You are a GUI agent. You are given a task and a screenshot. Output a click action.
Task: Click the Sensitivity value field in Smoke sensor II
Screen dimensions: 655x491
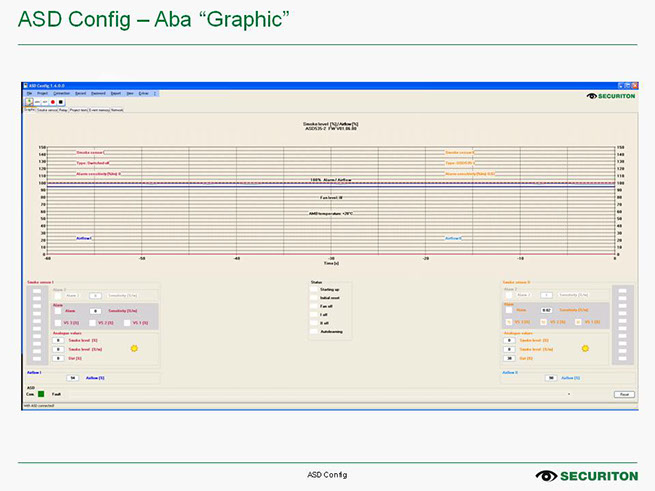547,311
